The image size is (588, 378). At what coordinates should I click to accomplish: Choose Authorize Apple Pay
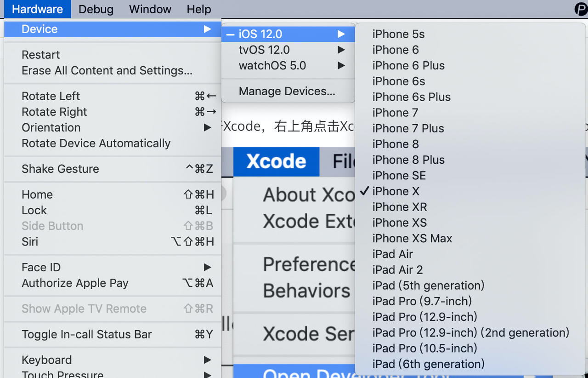click(x=113, y=283)
